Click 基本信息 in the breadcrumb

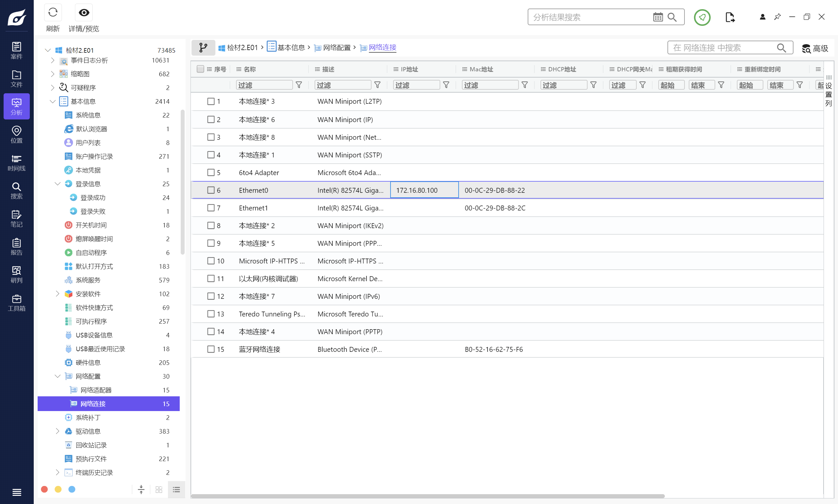pyautogui.click(x=291, y=47)
